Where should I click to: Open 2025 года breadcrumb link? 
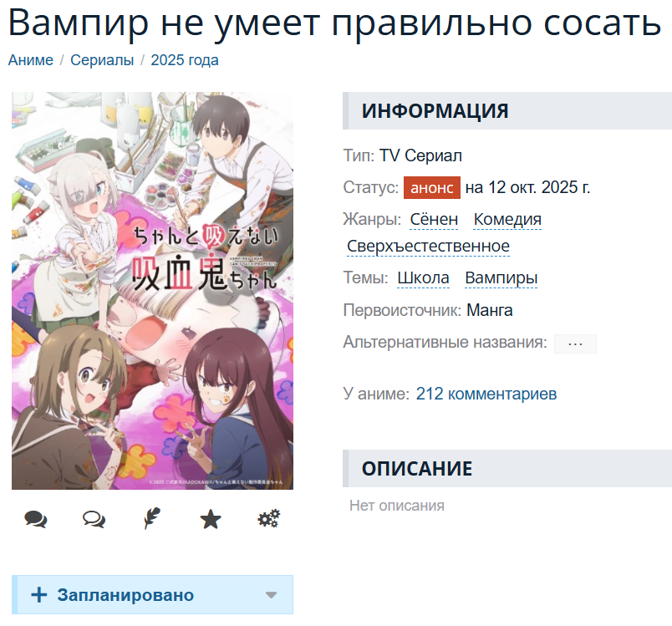185,60
